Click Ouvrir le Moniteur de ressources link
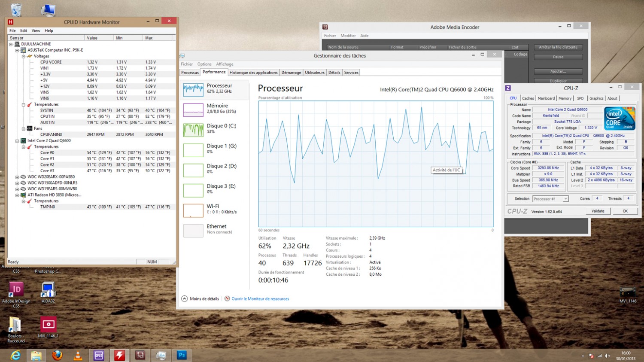The width and height of the screenshot is (644, 362). click(x=260, y=299)
